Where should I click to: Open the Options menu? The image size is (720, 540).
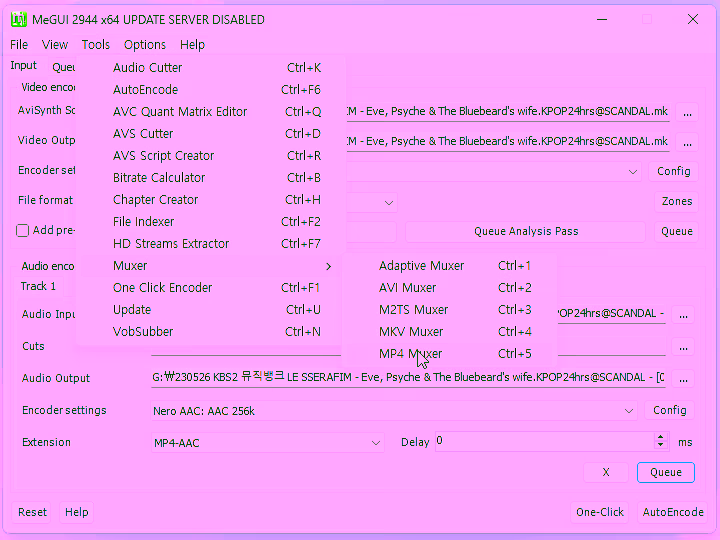(145, 45)
